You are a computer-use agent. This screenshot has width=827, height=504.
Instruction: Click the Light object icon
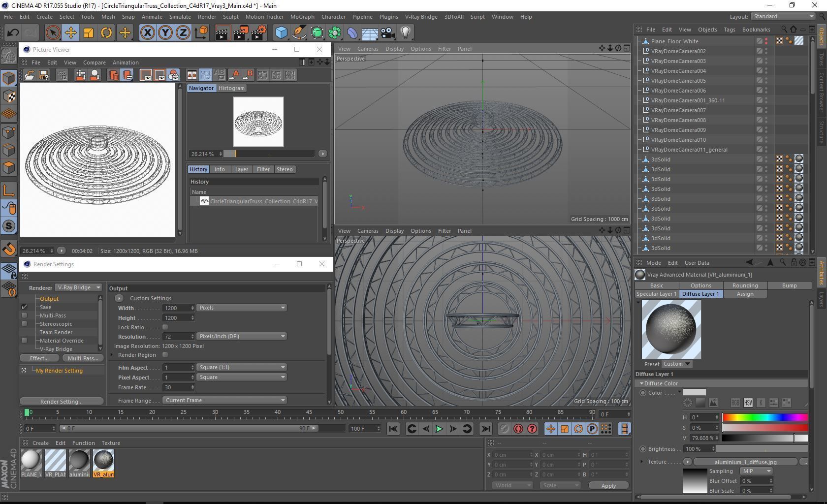pos(405,33)
